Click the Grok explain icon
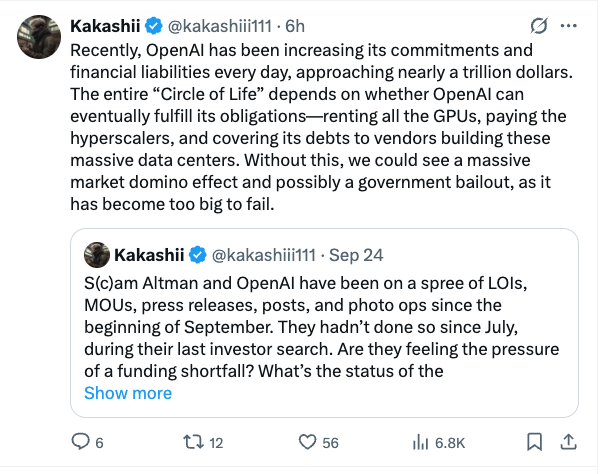The height and width of the screenshot is (474, 601). tap(539, 25)
